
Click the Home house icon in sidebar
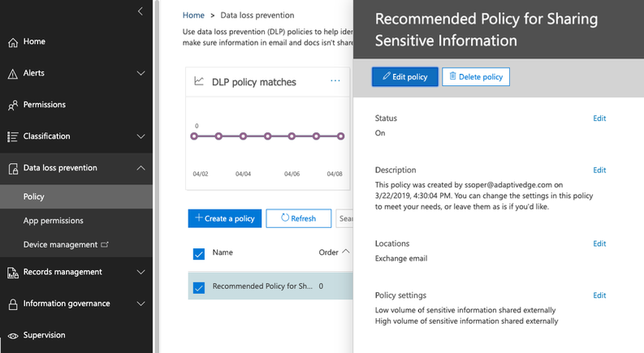point(13,42)
